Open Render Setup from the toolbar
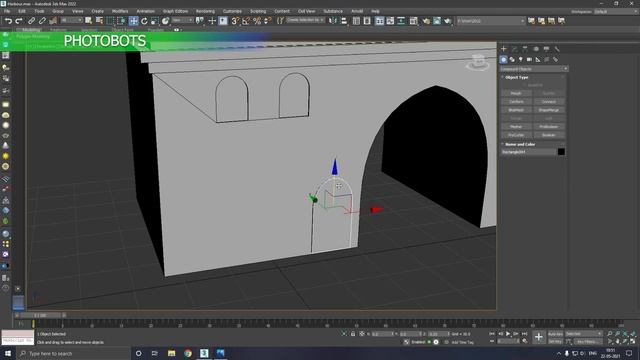This screenshot has width=640, height=360. [x=426, y=21]
